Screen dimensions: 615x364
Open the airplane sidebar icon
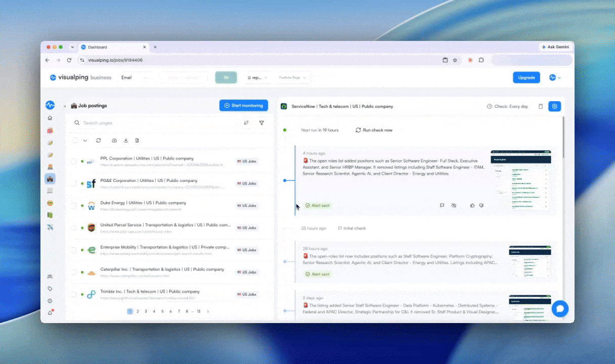50,227
